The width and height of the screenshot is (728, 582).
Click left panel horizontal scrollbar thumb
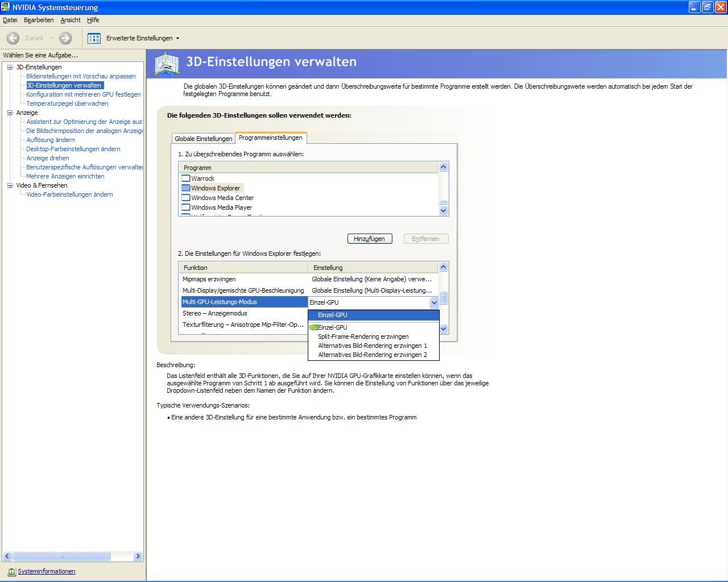pos(61,556)
